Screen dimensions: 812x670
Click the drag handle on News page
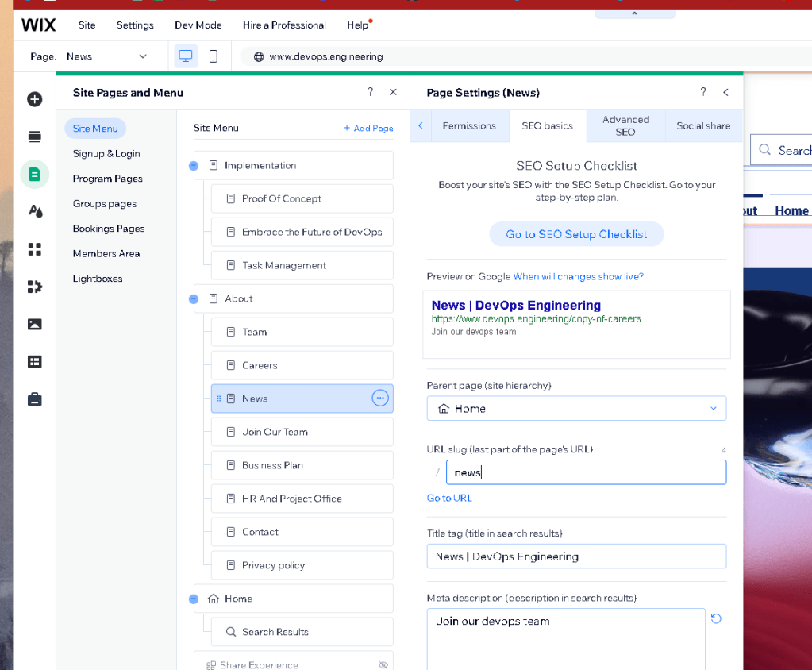pos(218,399)
